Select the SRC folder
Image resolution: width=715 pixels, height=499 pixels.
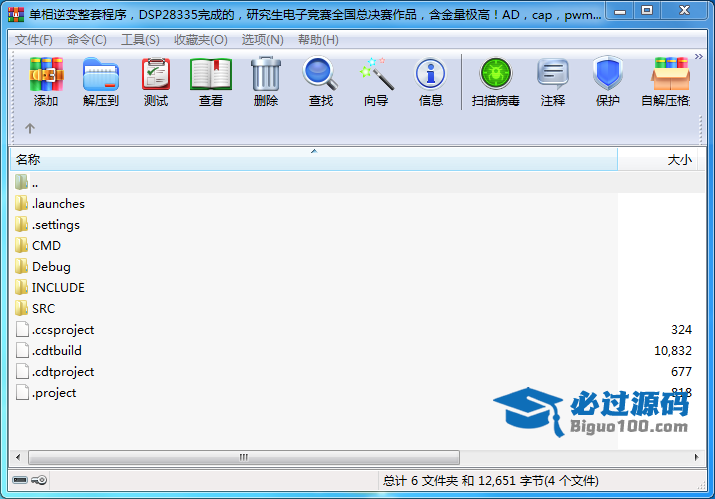pyautogui.click(x=35, y=308)
